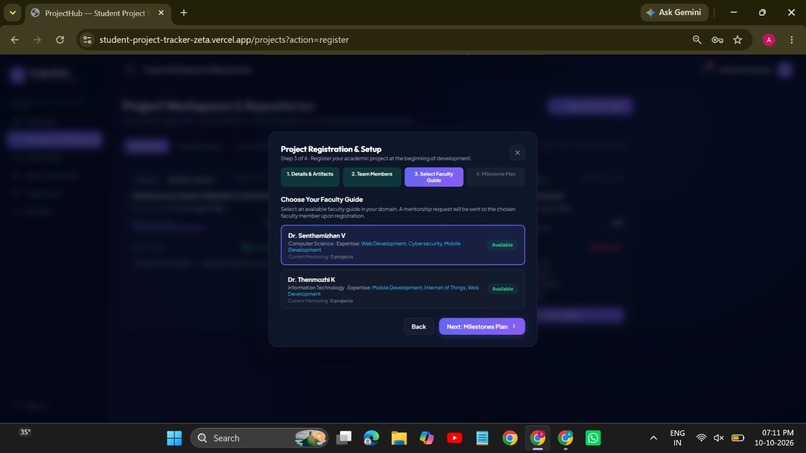Screen dimensions: 806x453
Task: Select the Select Faculty Guide step tab
Action: tap(434, 177)
